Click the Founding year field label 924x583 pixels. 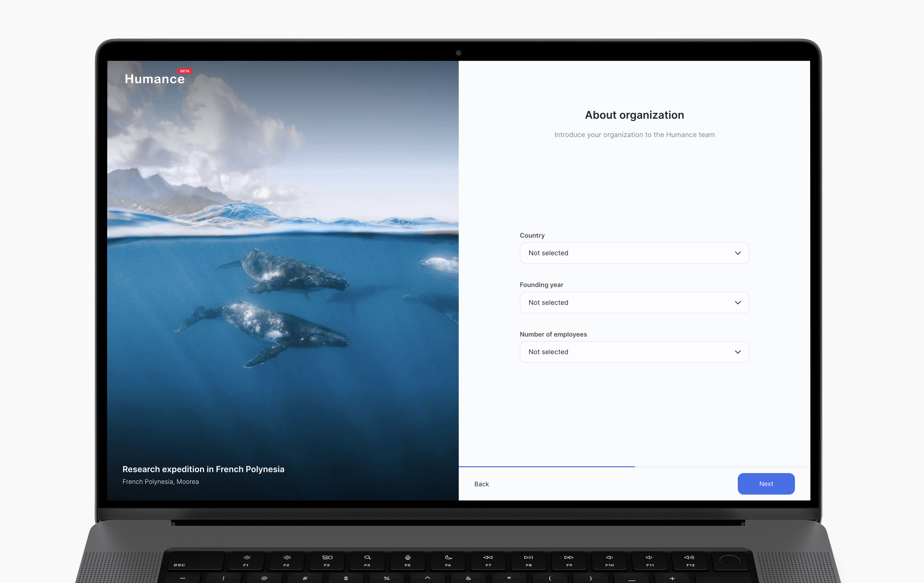coord(541,285)
